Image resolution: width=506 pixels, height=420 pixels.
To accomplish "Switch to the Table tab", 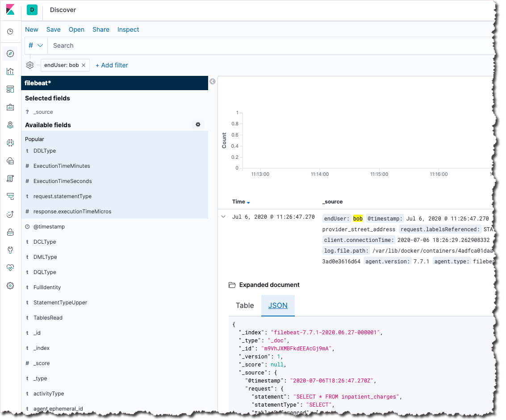I will [245, 305].
